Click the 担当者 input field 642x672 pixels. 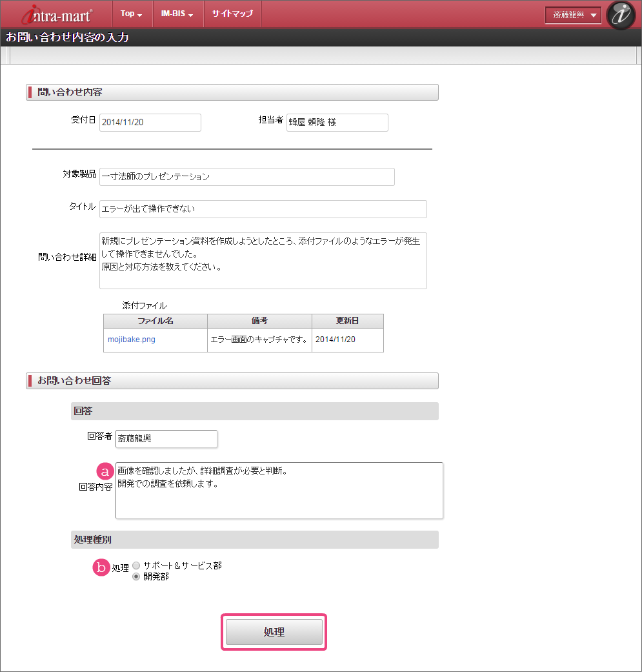pyautogui.click(x=337, y=123)
